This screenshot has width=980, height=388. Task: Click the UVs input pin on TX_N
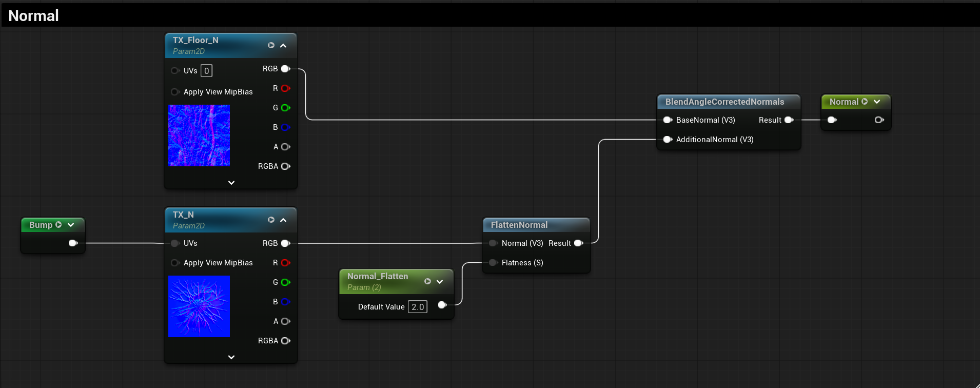pos(175,243)
